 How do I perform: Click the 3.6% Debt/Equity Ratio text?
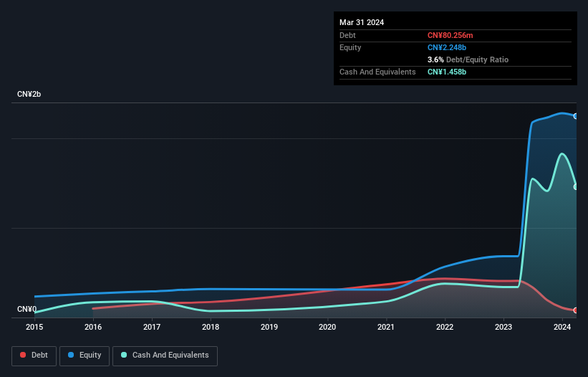468,59
